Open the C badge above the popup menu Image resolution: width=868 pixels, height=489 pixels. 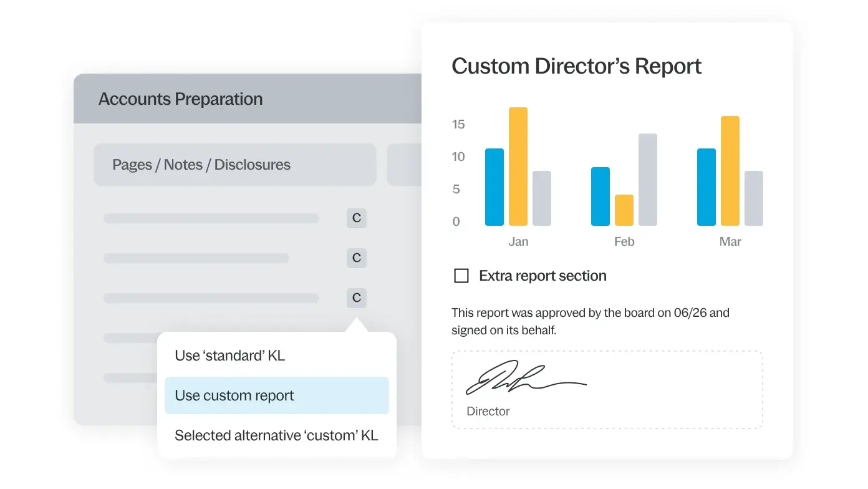[x=357, y=298]
